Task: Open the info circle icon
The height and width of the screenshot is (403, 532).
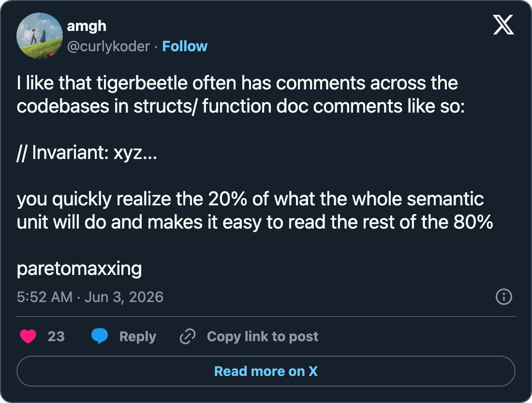Action: pyautogui.click(x=504, y=297)
